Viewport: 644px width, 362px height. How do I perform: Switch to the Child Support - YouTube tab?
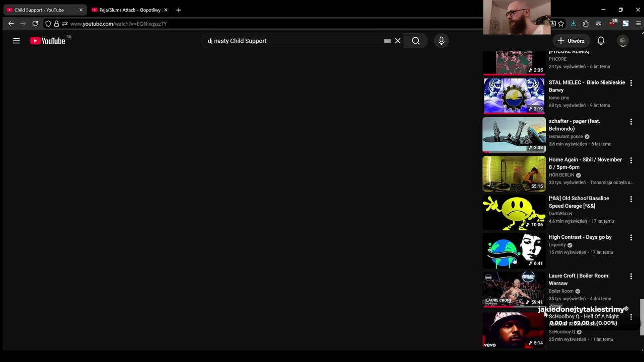[x=44, y=10]
